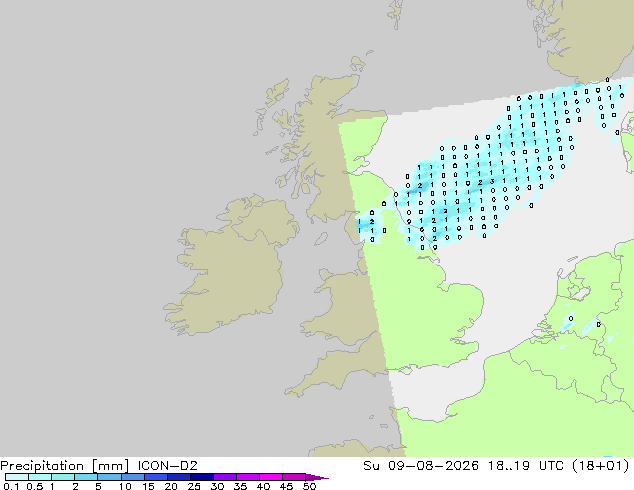Screen dimensions: 634x490
Task: Click the 45 to 50 mm legend swatch
Action: click(294, 477)
